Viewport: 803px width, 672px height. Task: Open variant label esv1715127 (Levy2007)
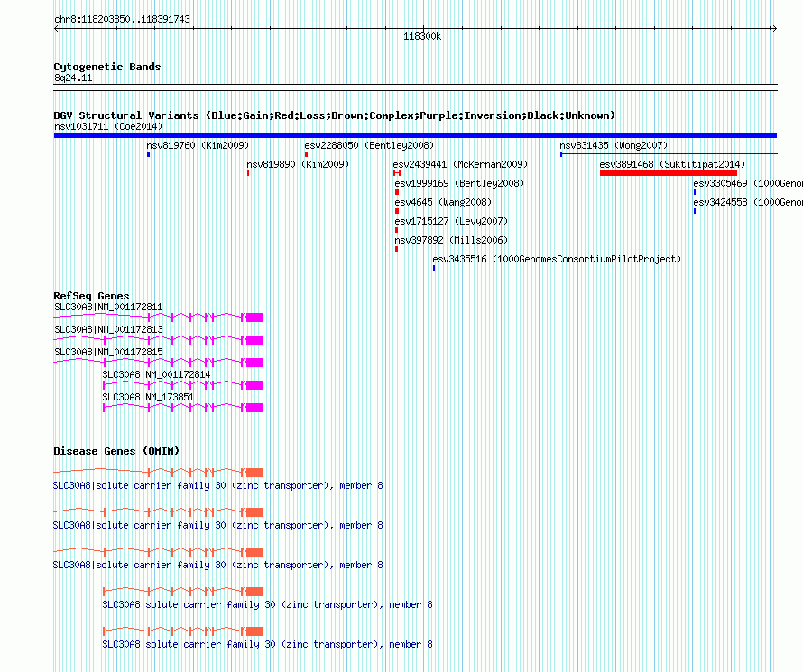451,221
